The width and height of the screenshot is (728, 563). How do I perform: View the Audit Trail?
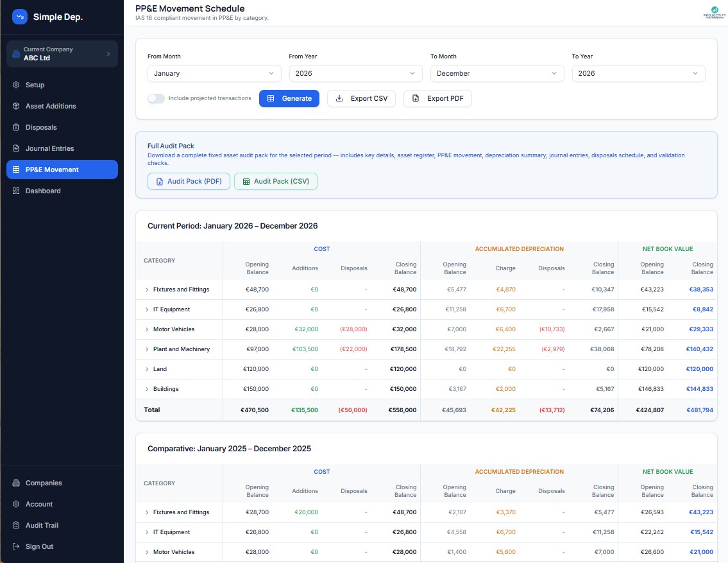pos(62,525)
